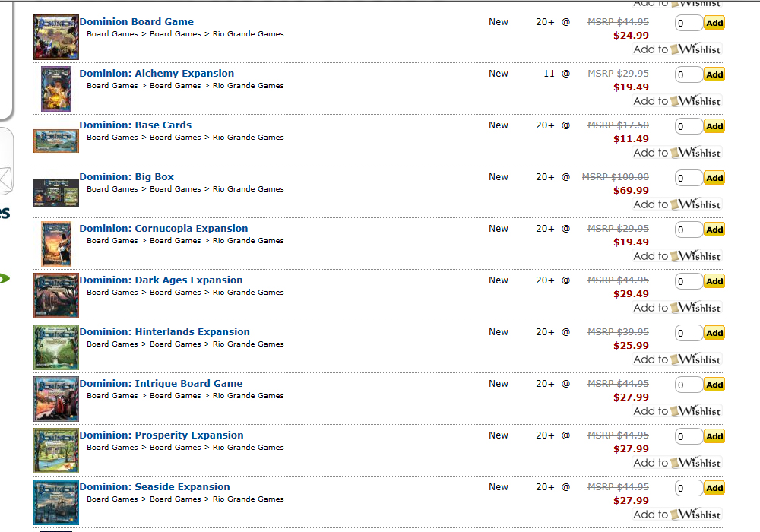Add Dominion: Hinterlands Expansion to Wishlist
The image size is (760, 532).
pyautogui.click(x=677, y=359)
